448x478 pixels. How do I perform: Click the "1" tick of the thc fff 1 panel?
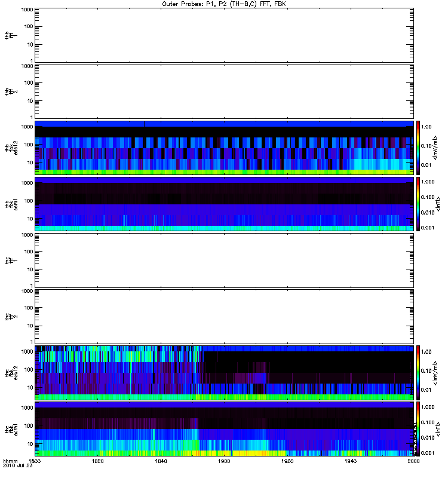click(32, 286)
